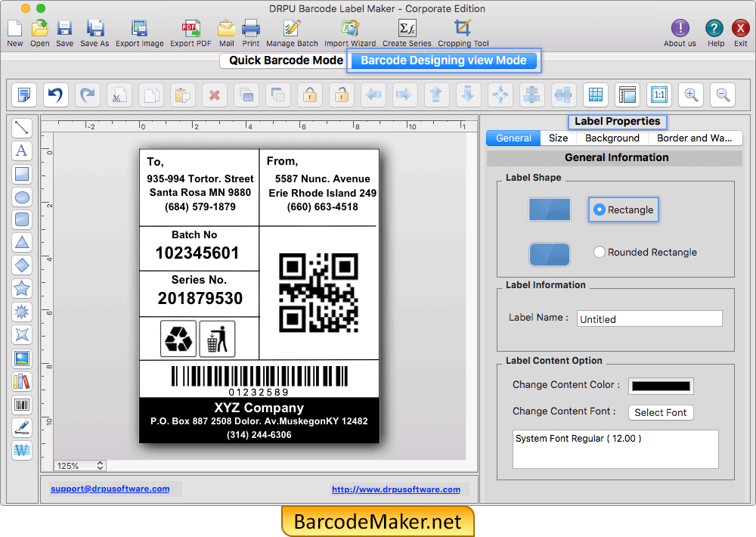The width and height of the screenshot is (756, 537).
Task: Select the Signature pen tool
Action: [x=22, y=427]
